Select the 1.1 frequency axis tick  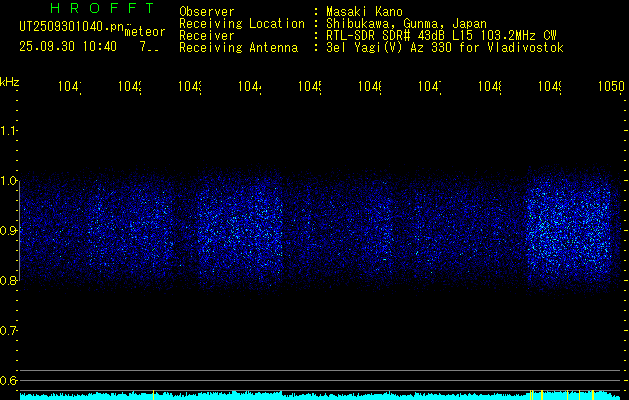tap(9, 131)
